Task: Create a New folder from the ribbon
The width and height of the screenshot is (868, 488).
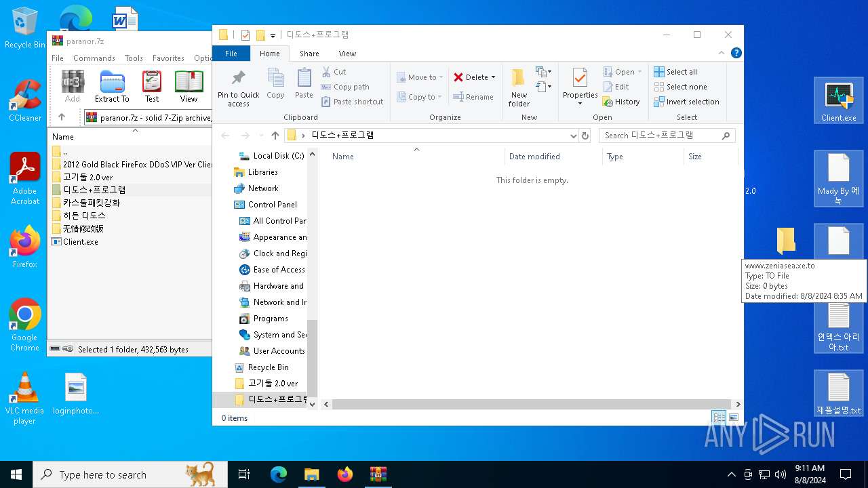Action: tap(519, 87)
